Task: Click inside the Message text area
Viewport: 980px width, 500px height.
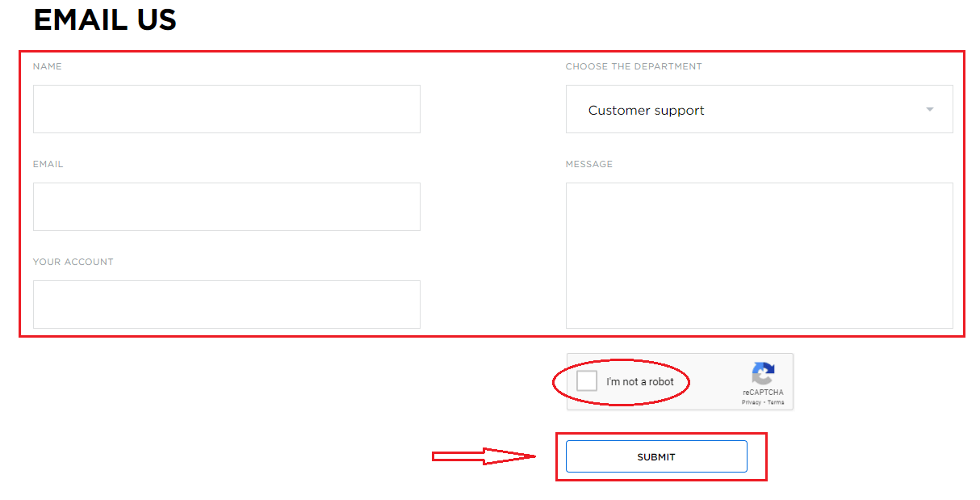Action: coord(759,255)
